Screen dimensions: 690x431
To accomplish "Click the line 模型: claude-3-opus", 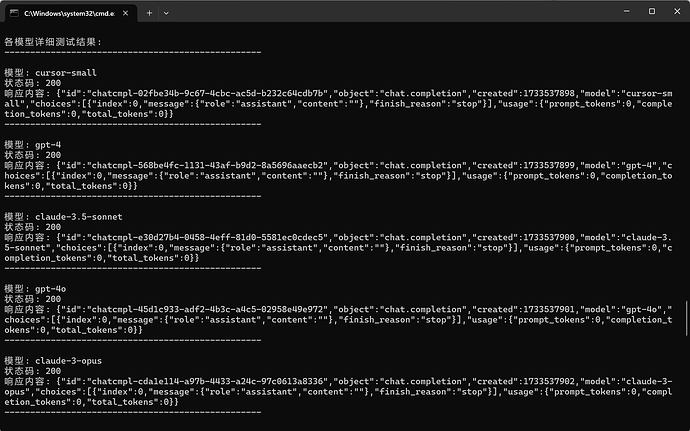I will pos(53,361).
